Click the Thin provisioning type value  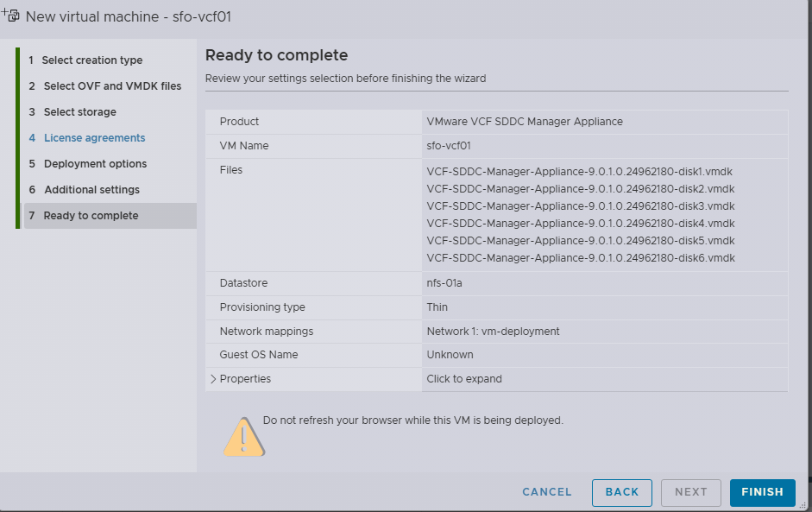(x=437, y=307)
